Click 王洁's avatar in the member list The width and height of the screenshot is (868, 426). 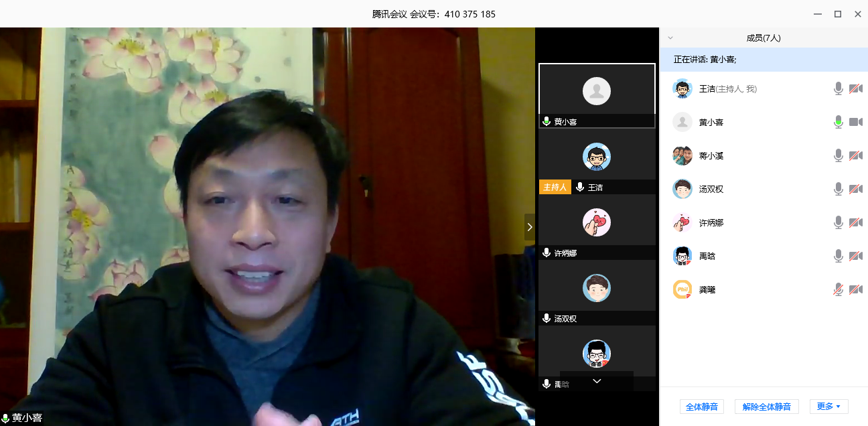[x=682, y=88]
